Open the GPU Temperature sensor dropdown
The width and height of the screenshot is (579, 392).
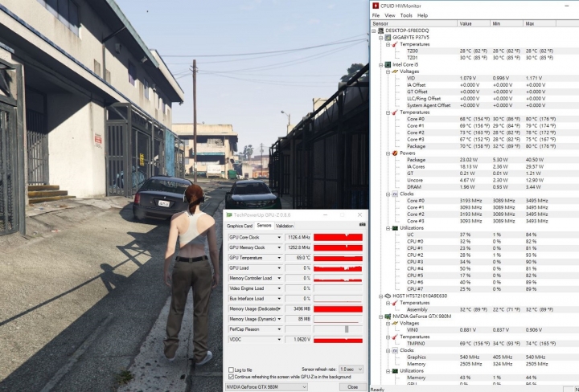click(x=279, y=258)
